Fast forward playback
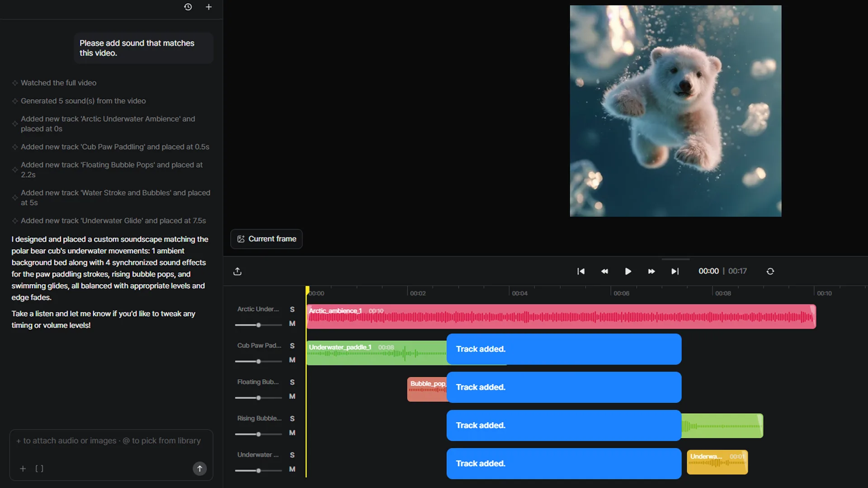 pyautogui.click(x=651, y=271)
